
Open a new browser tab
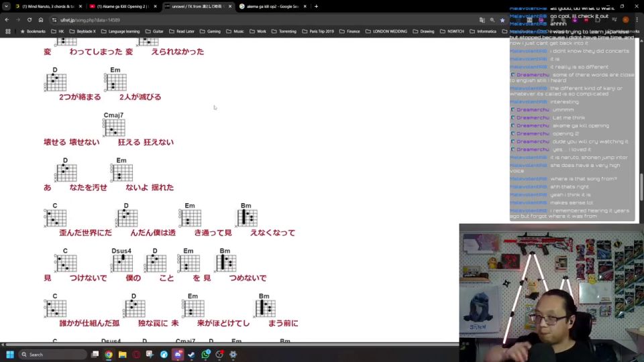click(x=316, y=6)
